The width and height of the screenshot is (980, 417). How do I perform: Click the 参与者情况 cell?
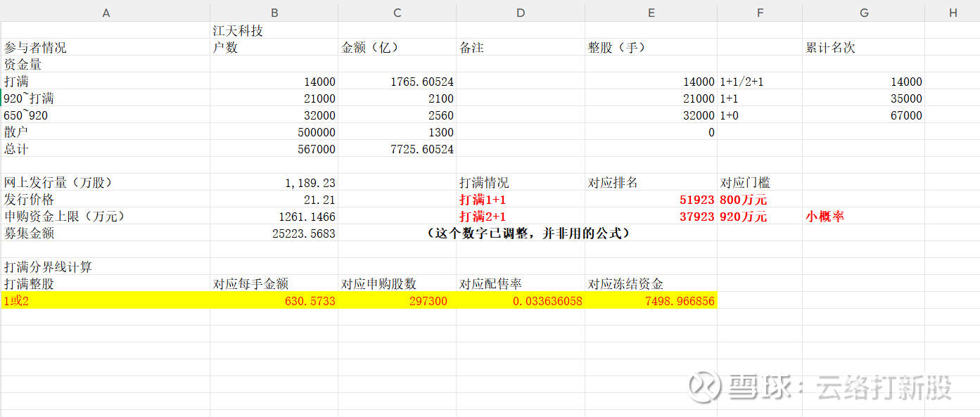(106, 47)
